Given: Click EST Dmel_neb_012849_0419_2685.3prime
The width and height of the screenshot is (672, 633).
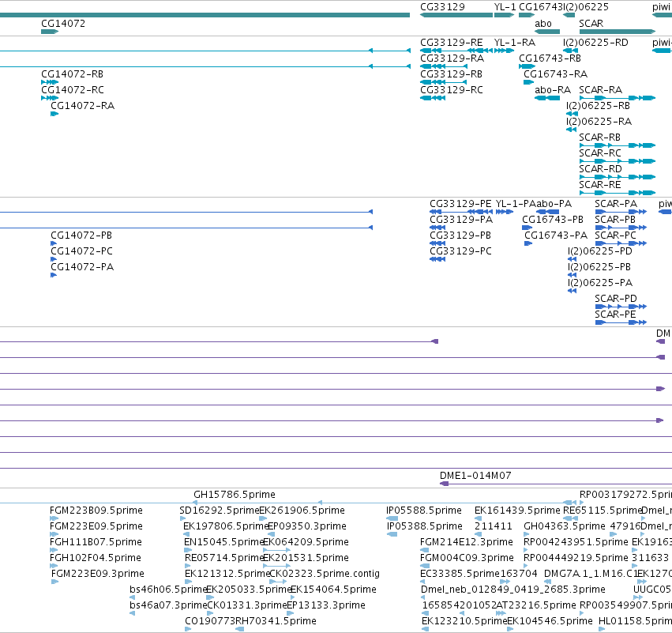Looking at the screenshot, I should click(513, 590).
